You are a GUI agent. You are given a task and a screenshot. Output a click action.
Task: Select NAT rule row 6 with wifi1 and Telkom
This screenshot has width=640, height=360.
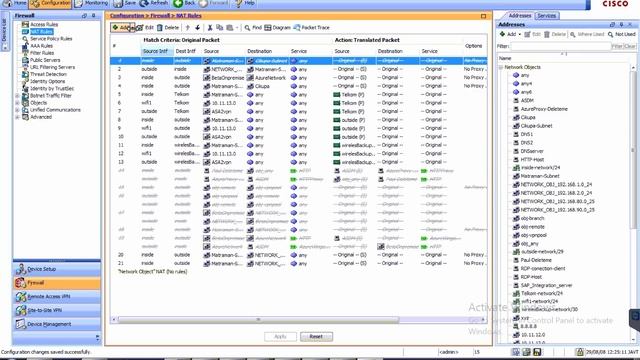coord(298,103)
